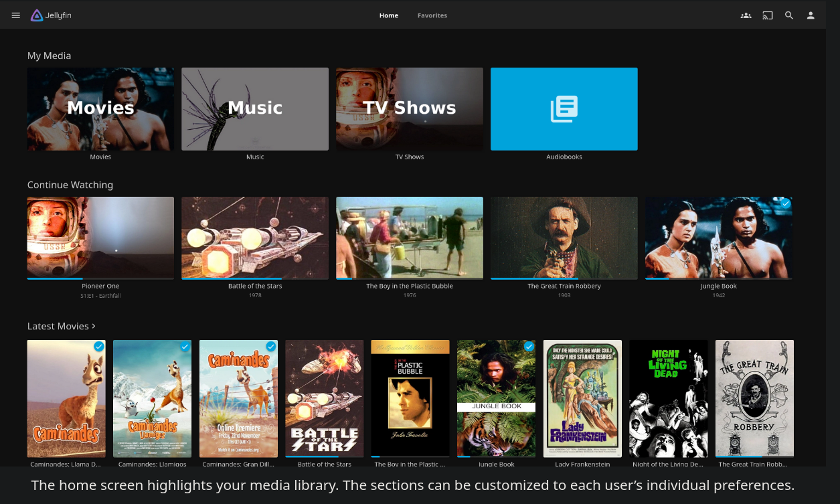Click played checkmark on Caminandes Gran Dillama poster
Image resolution: width=840 pixels, height=504 pixels.
[x=271, y=347]
